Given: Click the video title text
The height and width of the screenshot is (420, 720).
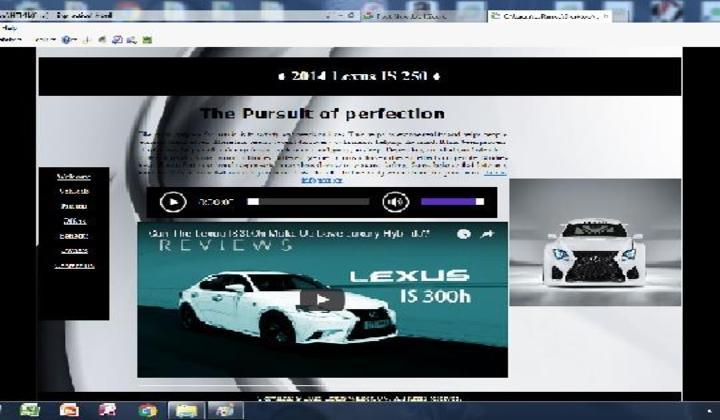Looking at the screenshot, I should (289, 234).
